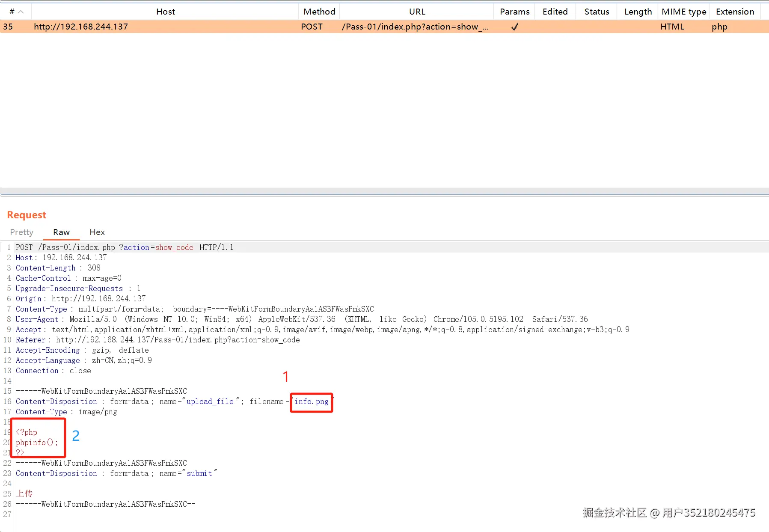769x532 pixels.
Task: Sort requests by MIME type column header
Action: [684, 12]
